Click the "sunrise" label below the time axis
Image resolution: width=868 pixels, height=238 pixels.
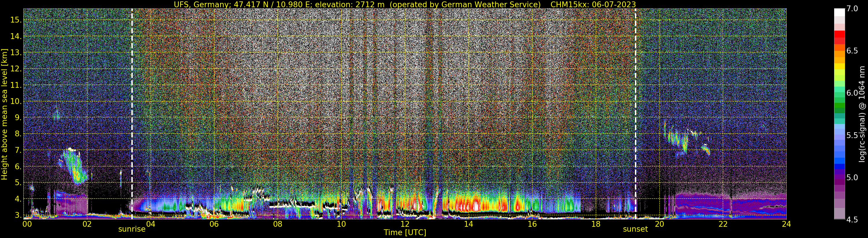[132, 229]
